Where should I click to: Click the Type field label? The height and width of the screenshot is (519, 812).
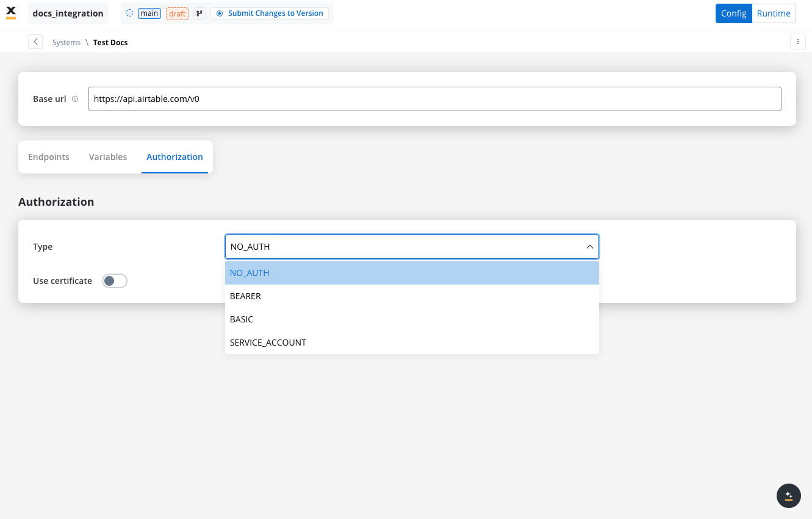tap(43, 247)
